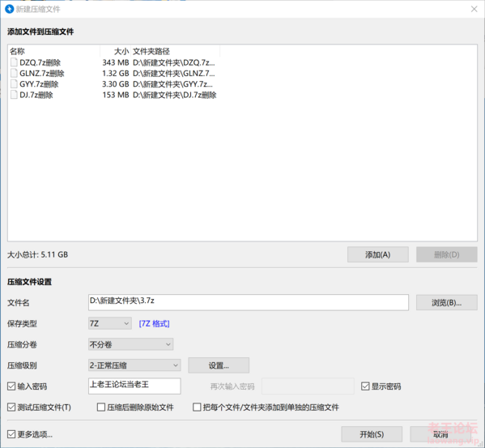The image size is (485, 448).
Task: Open the 压缩级别 2-正常压缩 dropdown
Action: [134, 365]
